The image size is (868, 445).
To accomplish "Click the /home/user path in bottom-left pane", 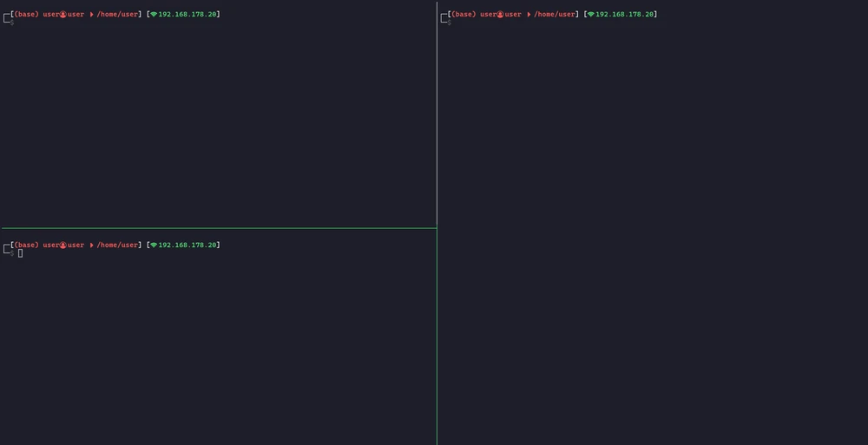I will click(x=117, y=245).
